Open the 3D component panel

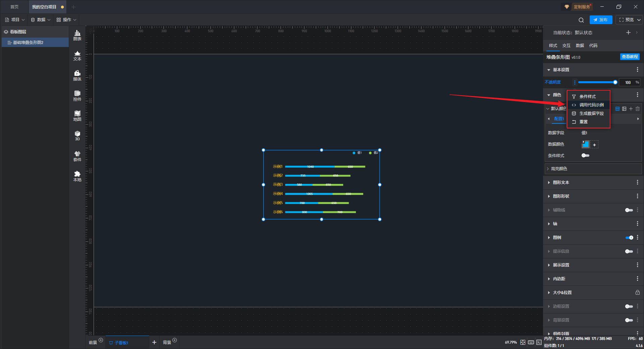(x=77, y=136)
